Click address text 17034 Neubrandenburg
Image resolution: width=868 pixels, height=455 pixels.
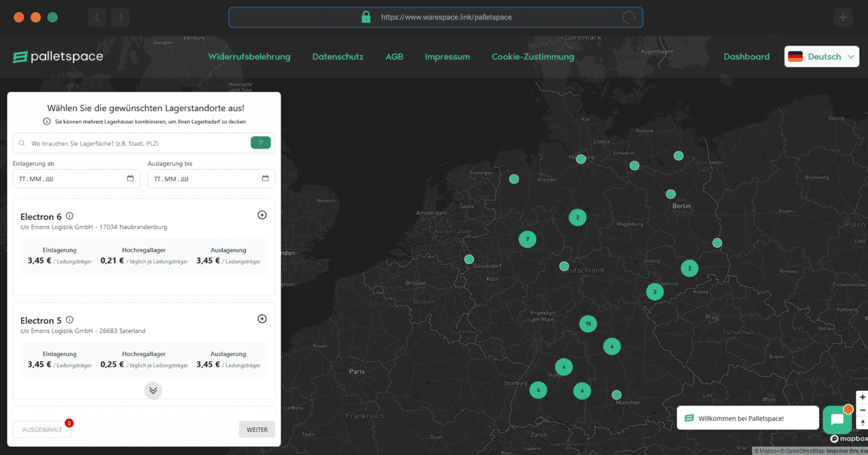134,227
